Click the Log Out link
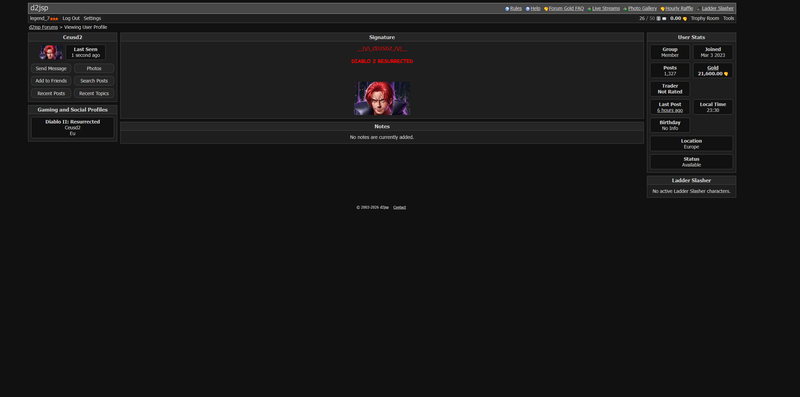Viewport: 800px width, 397px height. coord(71,18)
